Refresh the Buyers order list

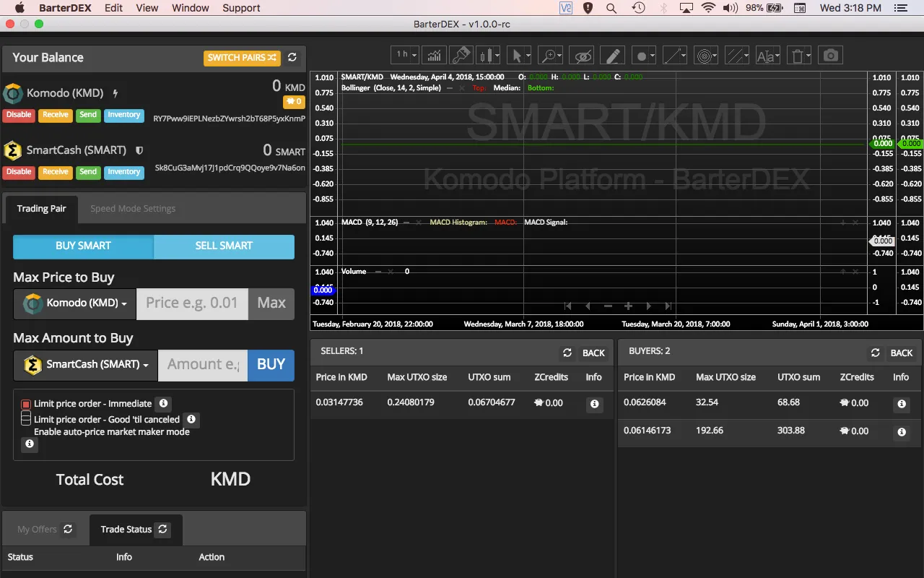(x=876, y=353)
